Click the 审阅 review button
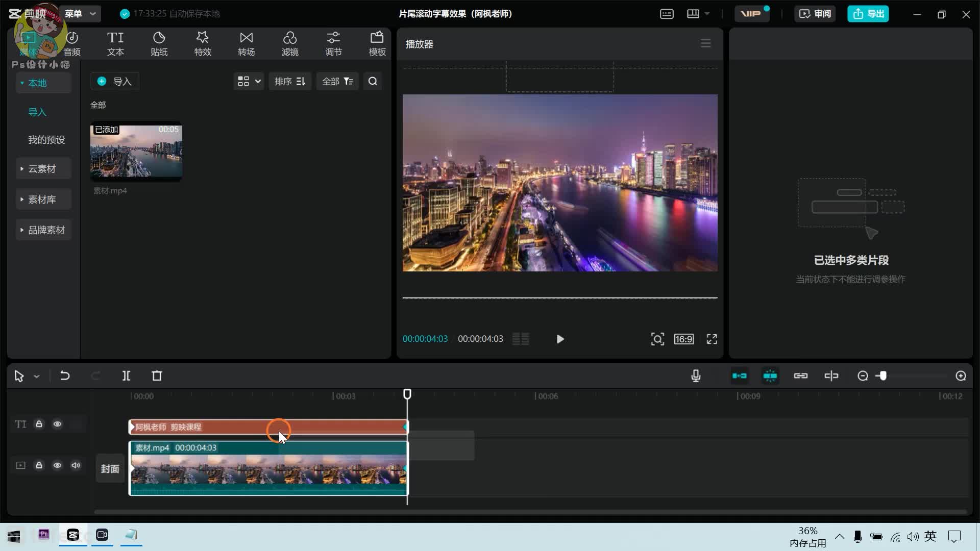The width and height of the screenshot is (980, 551). pyautogui.click(x=815, y=14)
